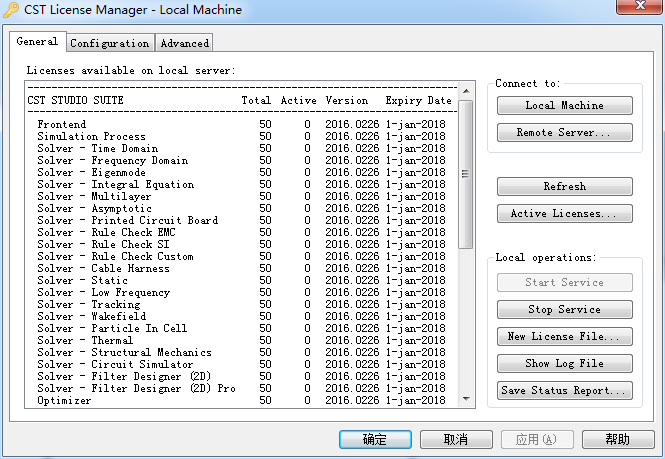The image size is (665, 459).
Task: Select Solver - Rule Check EMC row
Action: point(241,232)
